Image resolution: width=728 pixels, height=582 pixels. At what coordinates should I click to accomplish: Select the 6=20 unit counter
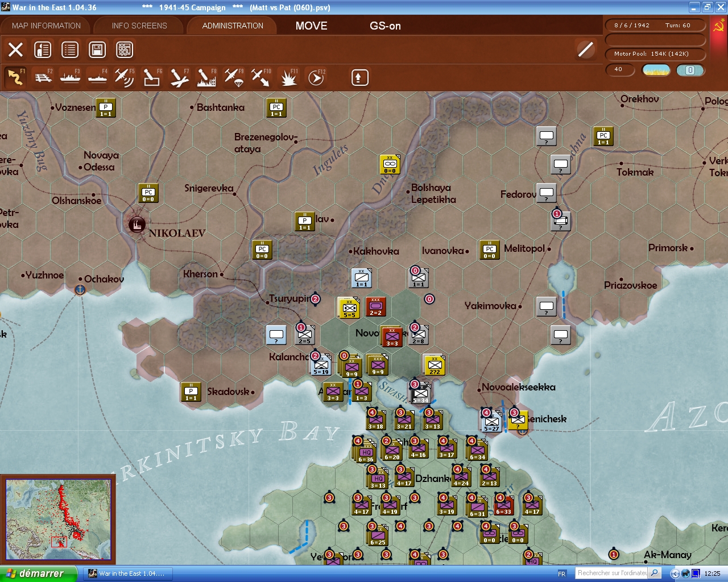[x=392, y=451]
